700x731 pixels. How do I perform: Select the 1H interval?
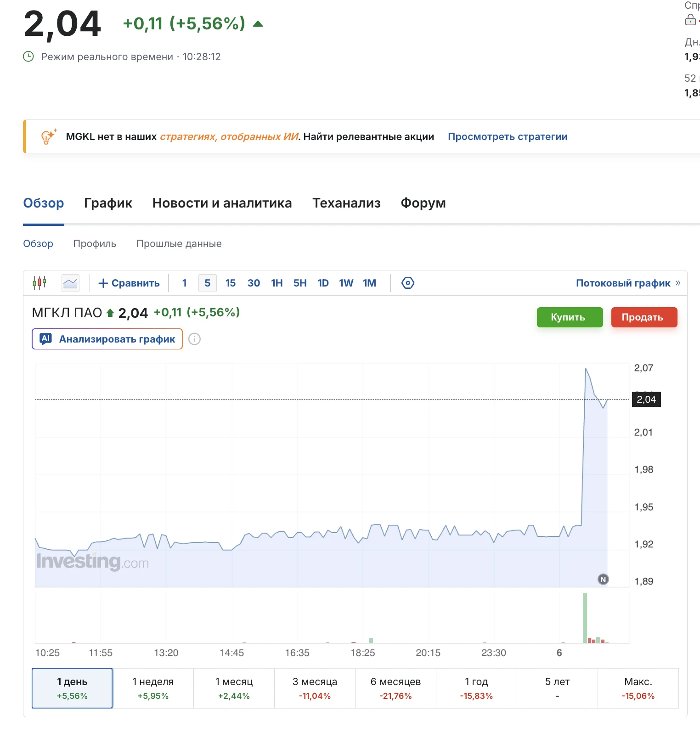point(277,283)
